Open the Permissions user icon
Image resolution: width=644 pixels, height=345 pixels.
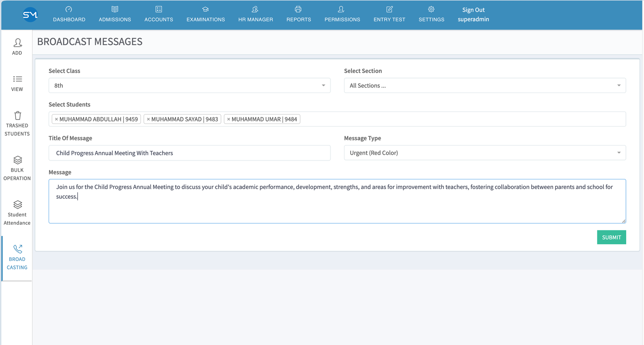click(341, 9)
